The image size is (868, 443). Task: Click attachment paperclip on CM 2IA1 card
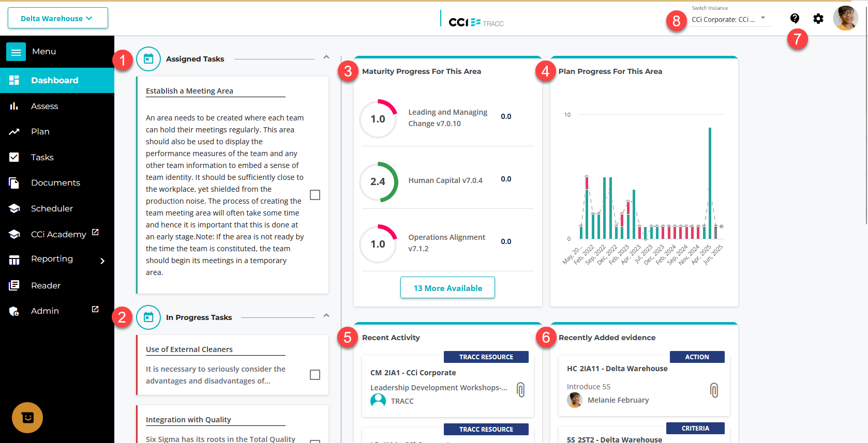[521, 390]
